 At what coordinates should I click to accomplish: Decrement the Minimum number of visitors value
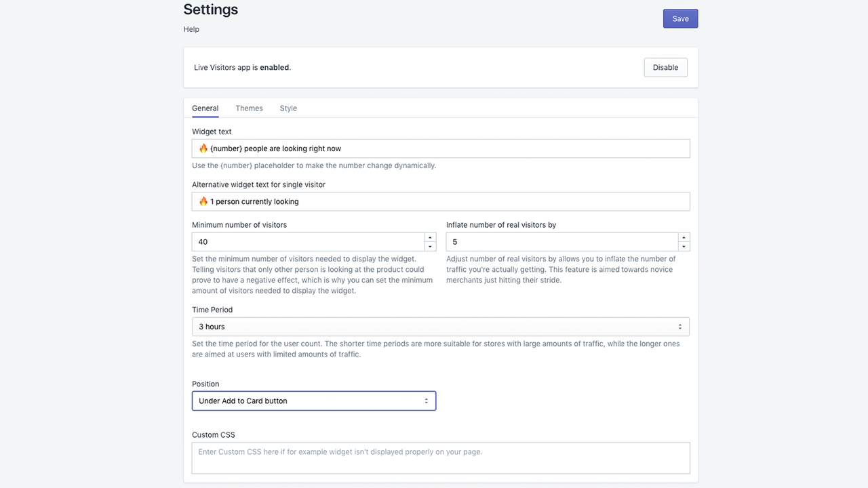pyautogui.click(x=430, y=245)
